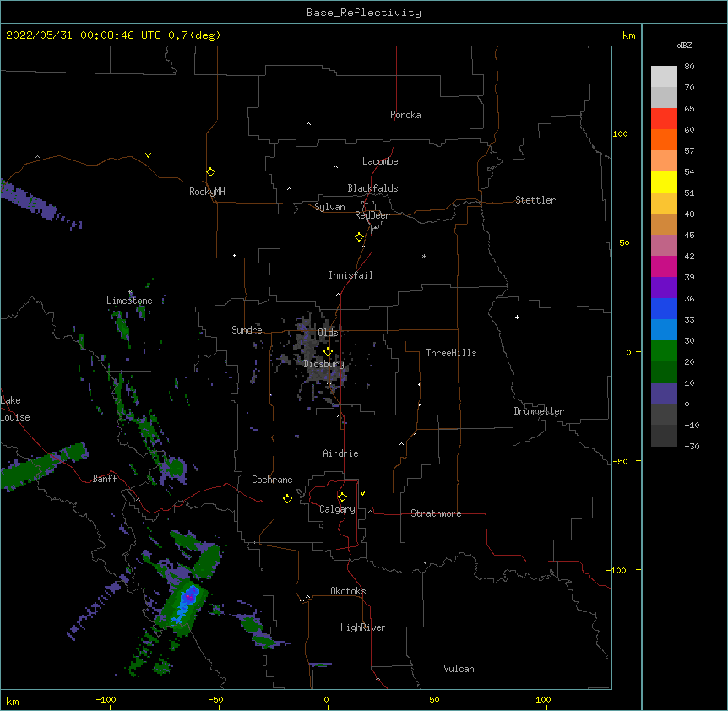Click the yellow diamond marker below RedDeer
Screen dimensions: 728x711
359,236
